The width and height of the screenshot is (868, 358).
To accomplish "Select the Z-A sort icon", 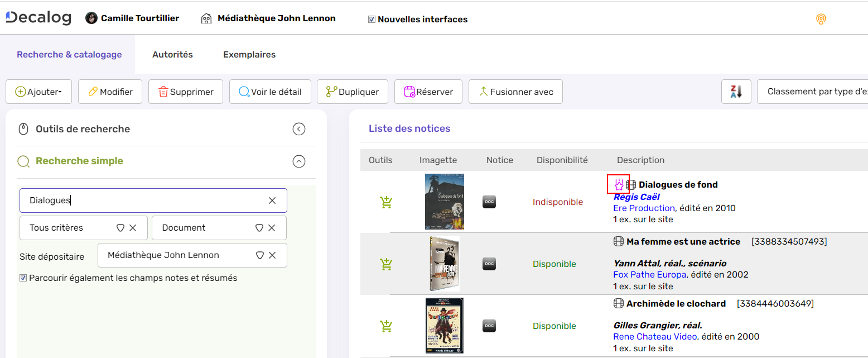I will (x=736, y=91).
